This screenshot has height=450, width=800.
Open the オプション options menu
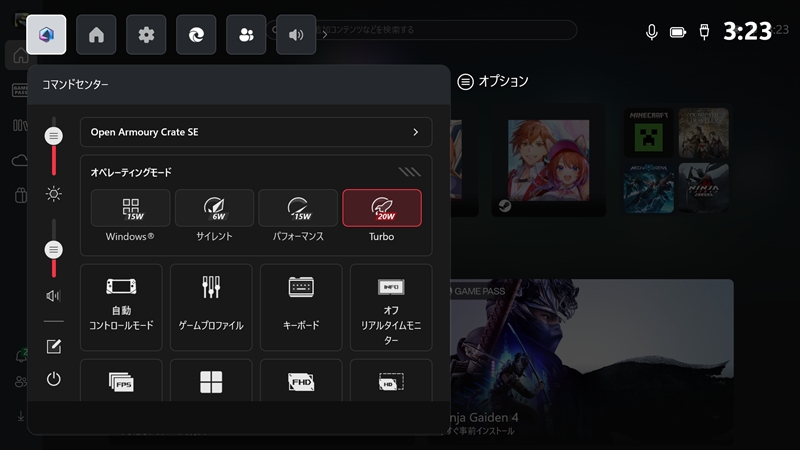(493, 81)
